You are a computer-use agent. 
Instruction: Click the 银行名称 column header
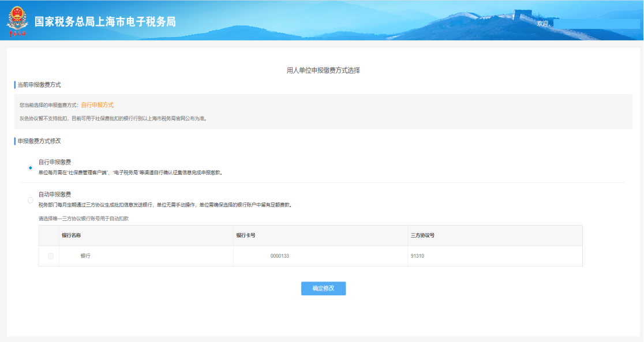click(71, 235)
